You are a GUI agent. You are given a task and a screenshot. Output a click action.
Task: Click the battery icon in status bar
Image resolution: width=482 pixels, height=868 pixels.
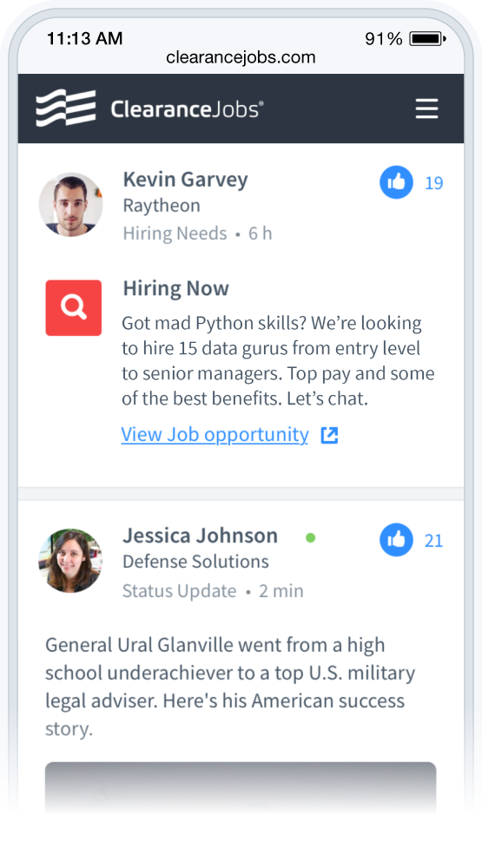[427, 39]
